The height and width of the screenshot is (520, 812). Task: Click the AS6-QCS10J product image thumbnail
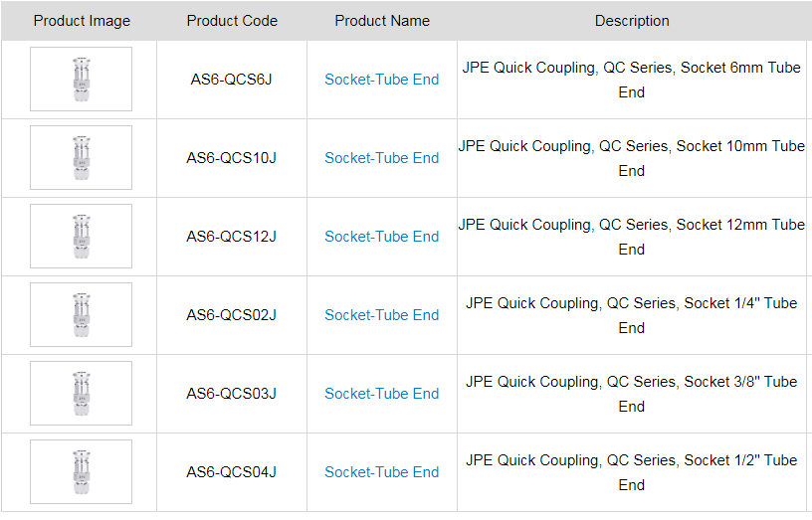pyautogui.click(x=81, y=158)
